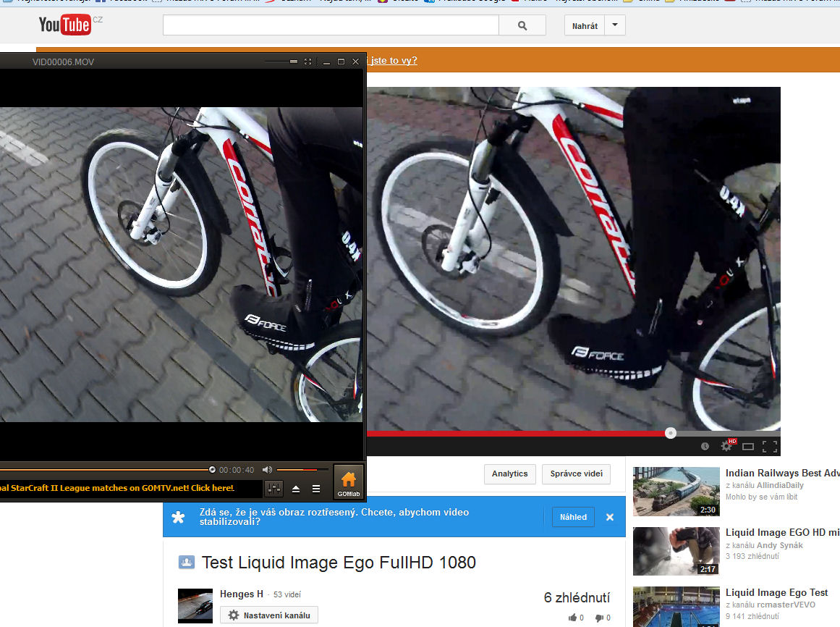Mute GOM Player using the speaker icon
Viewport: 840px width, 627px height.
pos(267,470)
